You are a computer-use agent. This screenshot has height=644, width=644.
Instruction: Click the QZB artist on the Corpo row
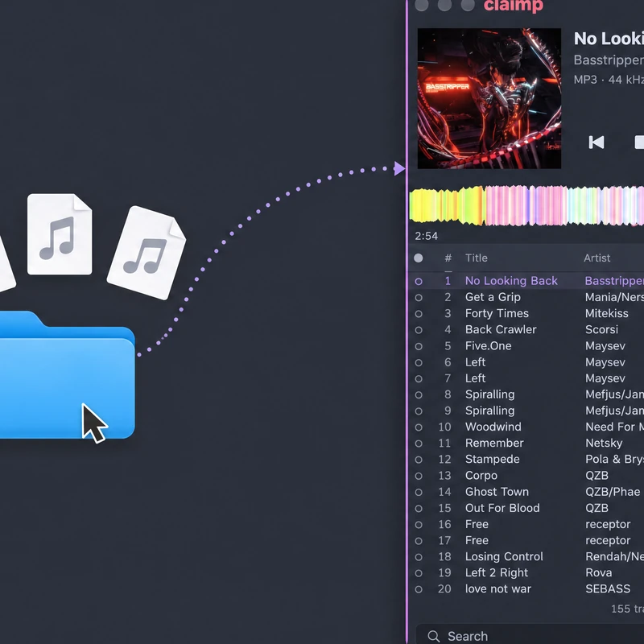click(x=597, y=475)
